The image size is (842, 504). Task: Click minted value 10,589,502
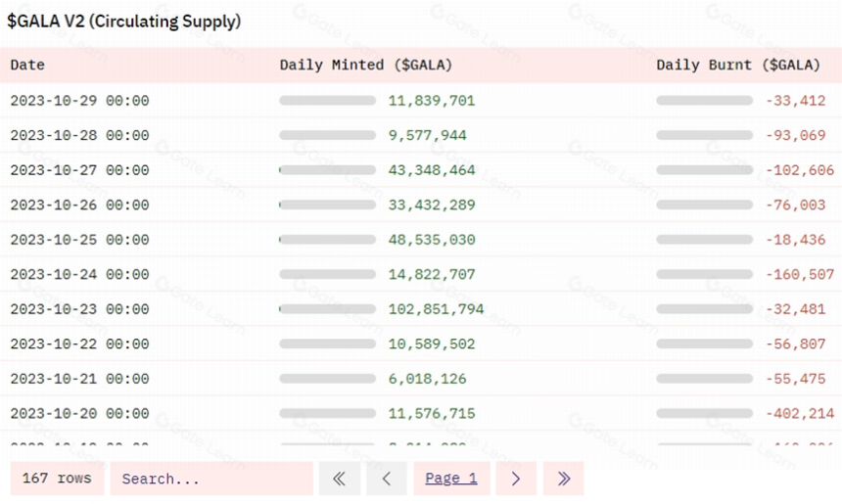[432, 344]
